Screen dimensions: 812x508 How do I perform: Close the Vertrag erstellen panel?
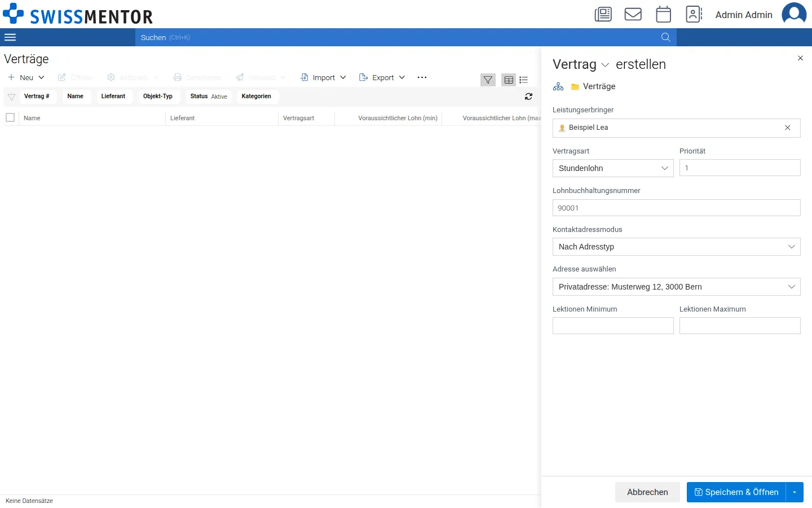800,58
